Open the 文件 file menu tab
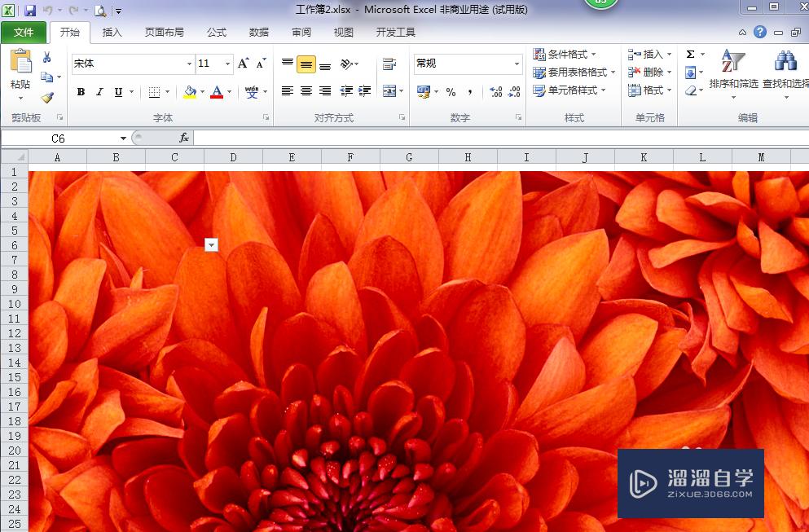 [24, 33]
